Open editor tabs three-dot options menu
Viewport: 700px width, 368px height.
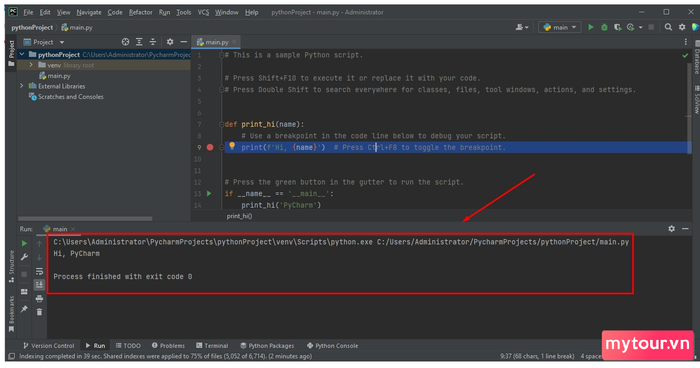(686, 42)
